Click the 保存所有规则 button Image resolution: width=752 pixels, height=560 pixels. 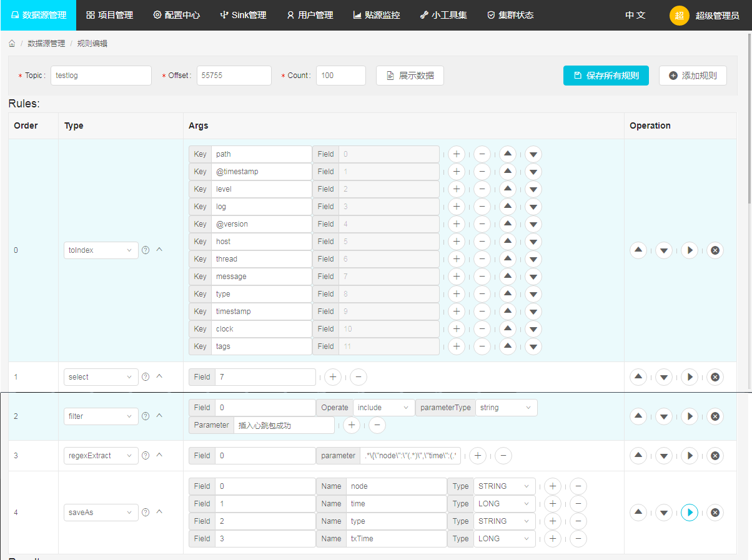click(606, 76)
